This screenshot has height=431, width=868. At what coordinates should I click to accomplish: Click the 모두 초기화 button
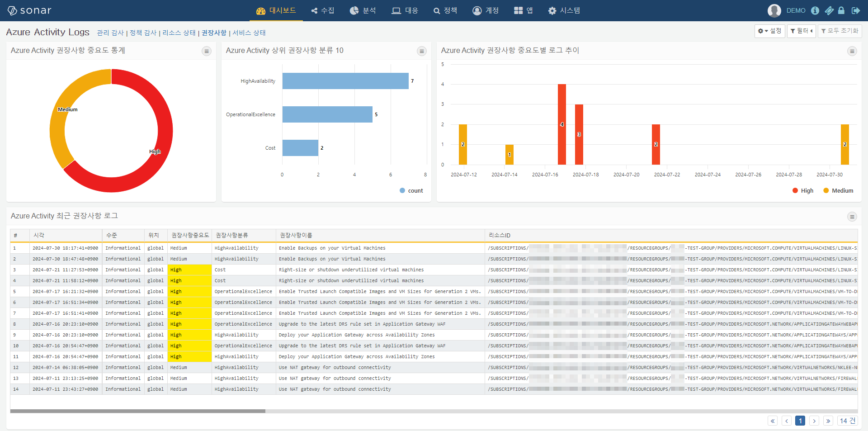tap(840, 31)
